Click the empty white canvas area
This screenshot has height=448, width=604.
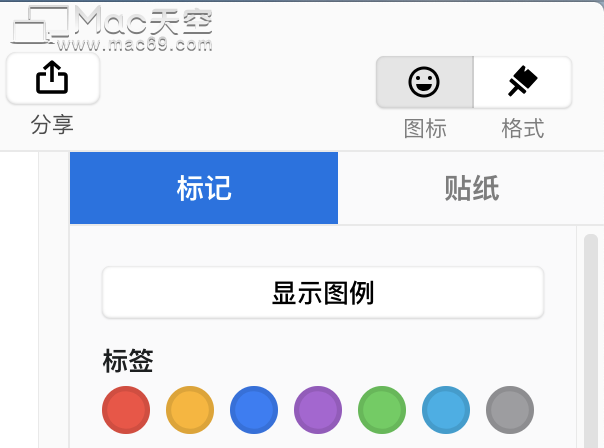point(19,300)
